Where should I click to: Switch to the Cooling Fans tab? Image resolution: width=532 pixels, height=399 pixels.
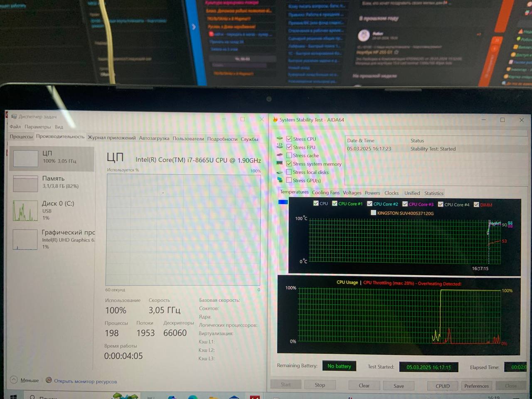(325, 192)
